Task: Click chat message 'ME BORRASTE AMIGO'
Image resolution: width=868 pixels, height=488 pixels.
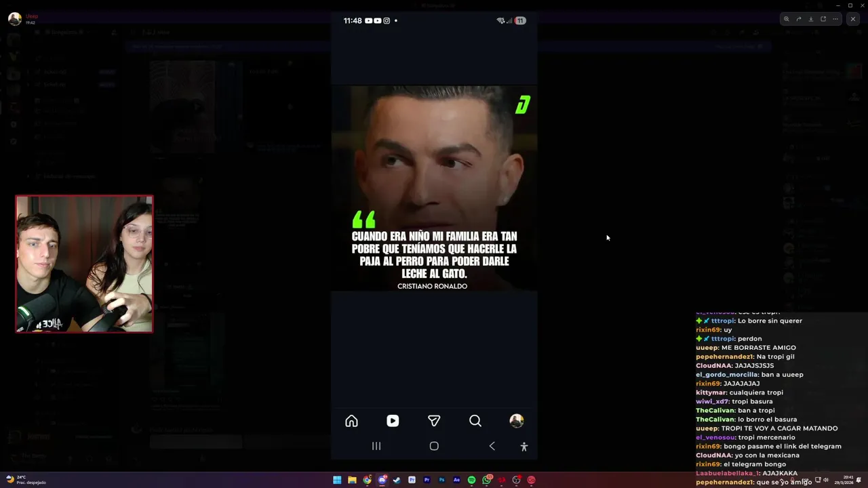Action: tap(759, 348)
